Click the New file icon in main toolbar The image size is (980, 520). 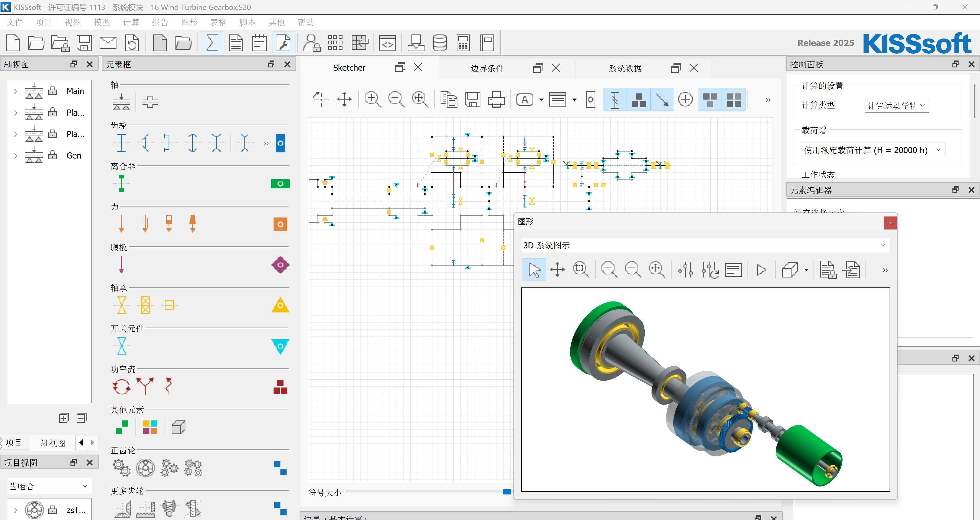pos(13,43)
